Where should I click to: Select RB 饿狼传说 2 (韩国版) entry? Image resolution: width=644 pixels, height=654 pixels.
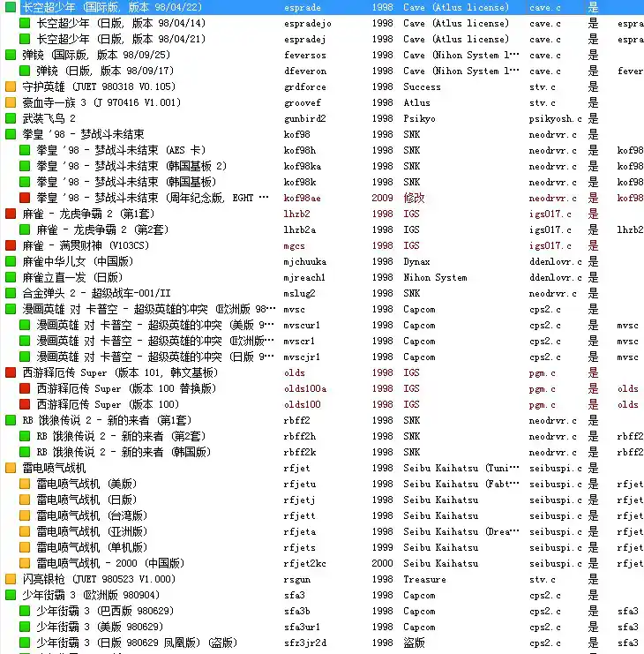[x=124, y=453]
